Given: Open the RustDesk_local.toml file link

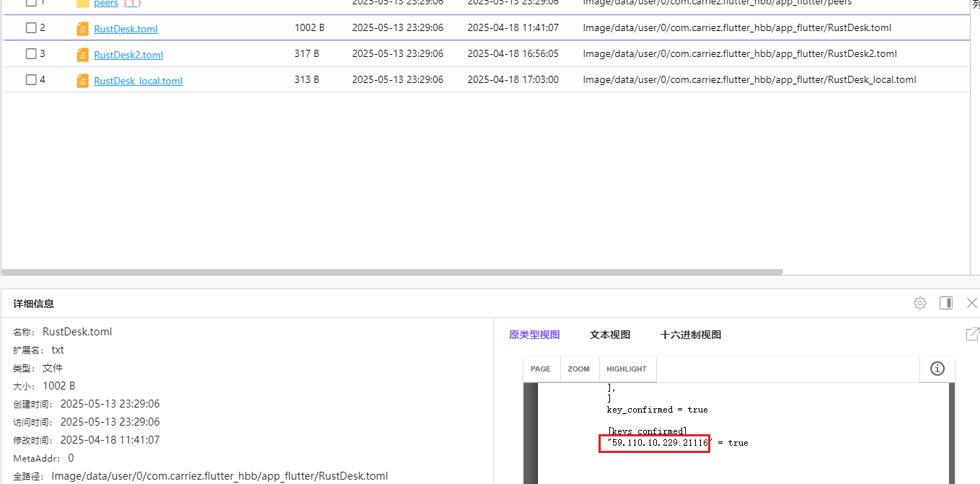Looking at the screenshot, I should pos(138,81).
